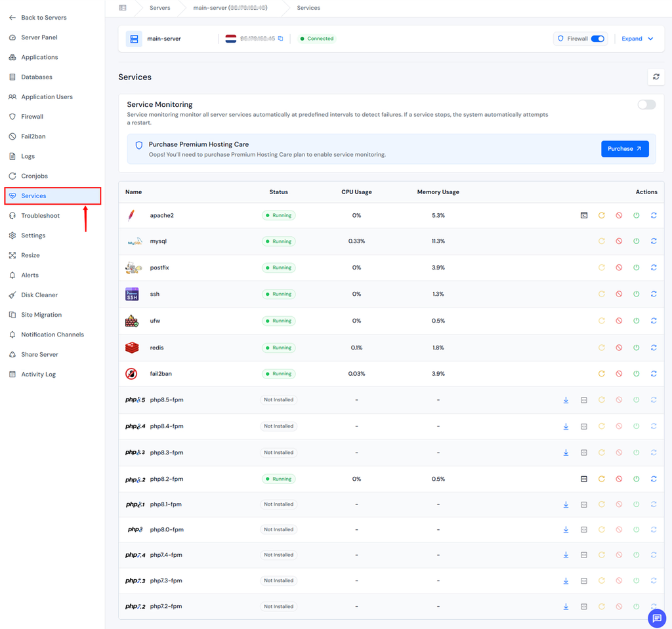Click the Memory Usage column header

click(x=438, y=192)
